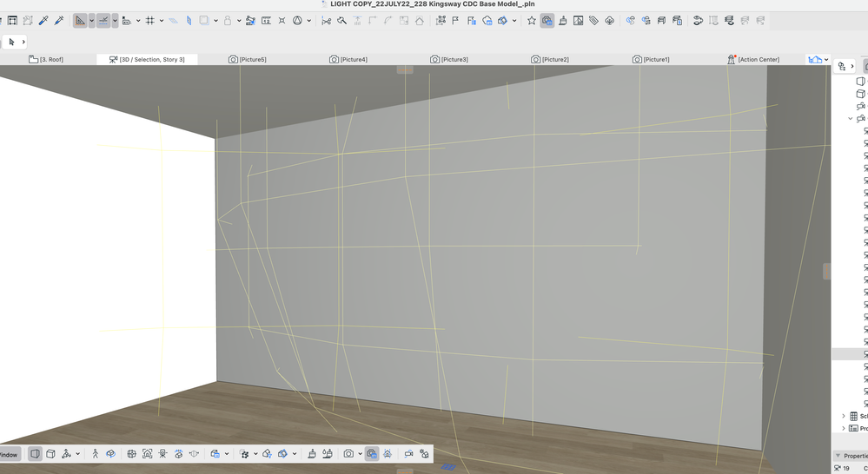Open the dropdown arrow next to the grid icon

pos(161,21)
